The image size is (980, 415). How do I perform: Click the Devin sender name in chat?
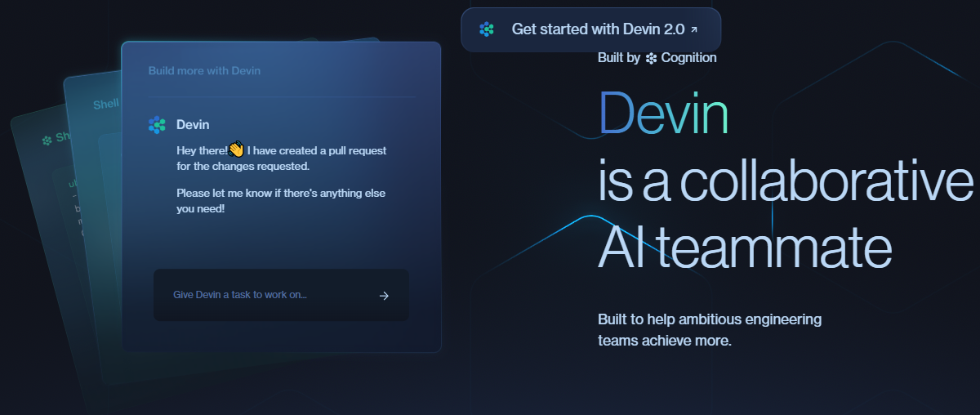(x=193, y=125)
